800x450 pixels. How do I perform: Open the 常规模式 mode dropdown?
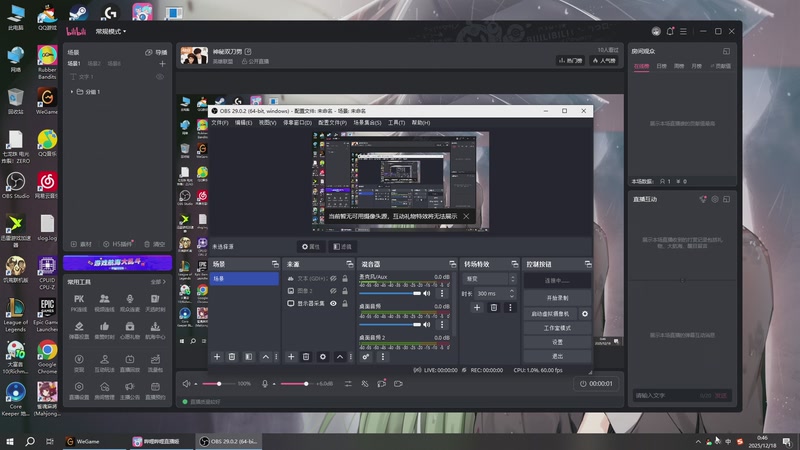[111, 32]
